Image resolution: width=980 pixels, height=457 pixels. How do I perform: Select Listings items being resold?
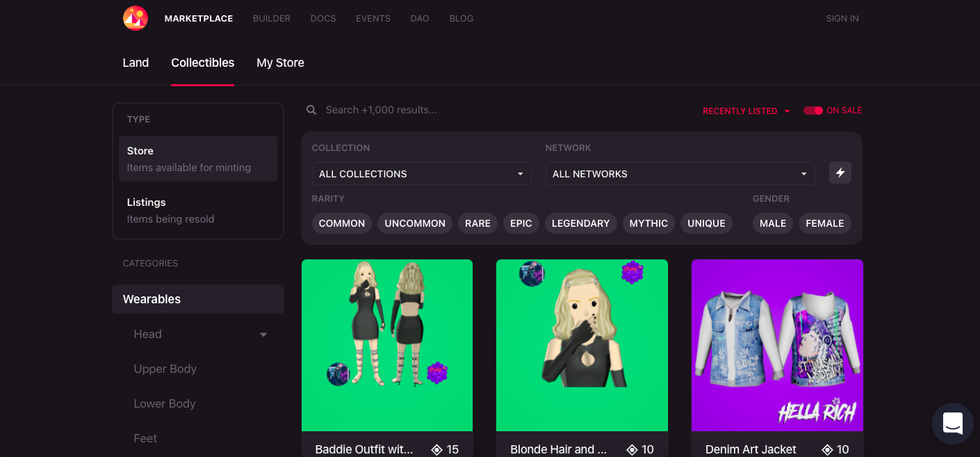coord(198,210)
